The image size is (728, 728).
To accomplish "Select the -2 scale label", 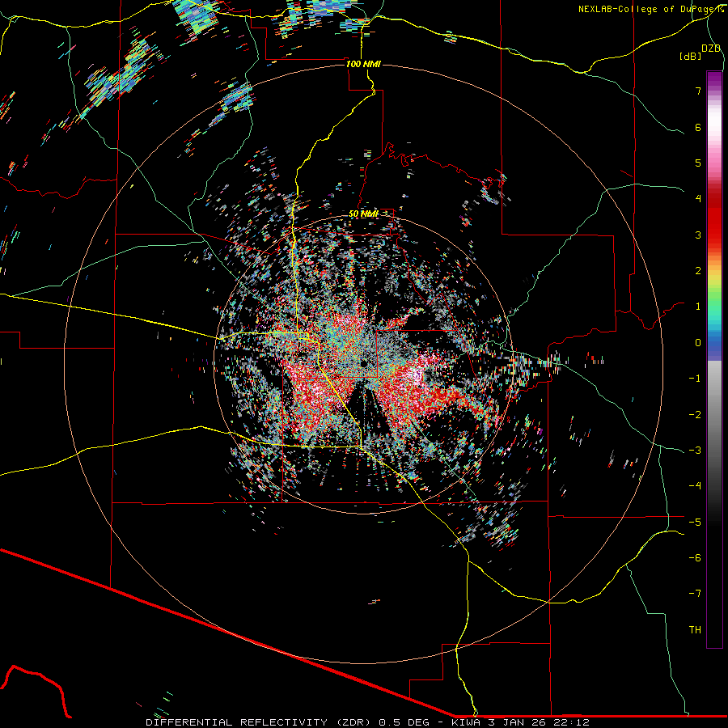I will (x=695, y=415).
